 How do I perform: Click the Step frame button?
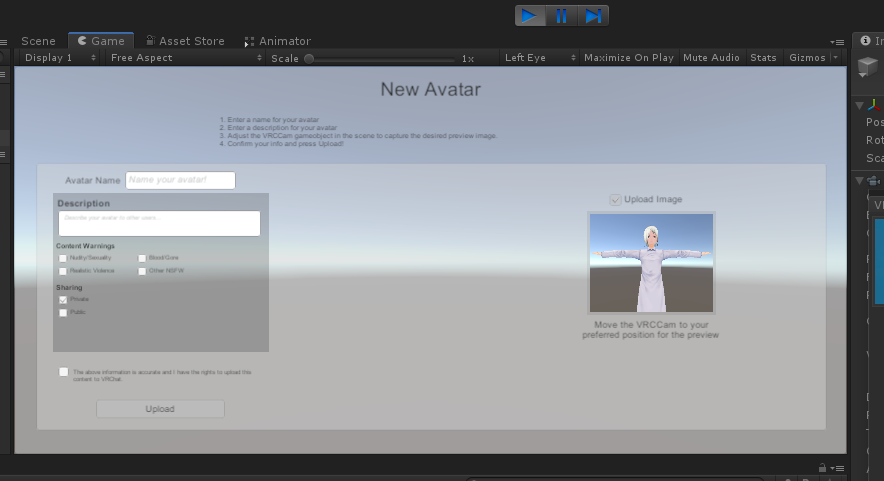(593, 16)
